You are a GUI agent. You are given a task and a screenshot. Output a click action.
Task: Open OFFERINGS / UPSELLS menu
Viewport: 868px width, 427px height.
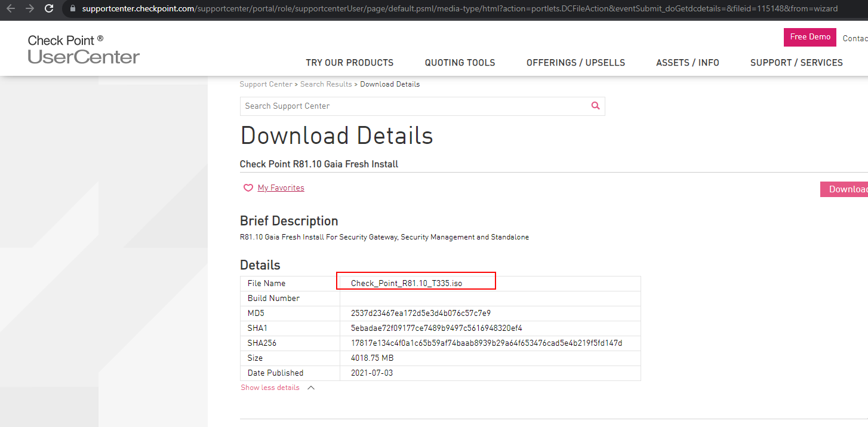click(x=575, y=63)
